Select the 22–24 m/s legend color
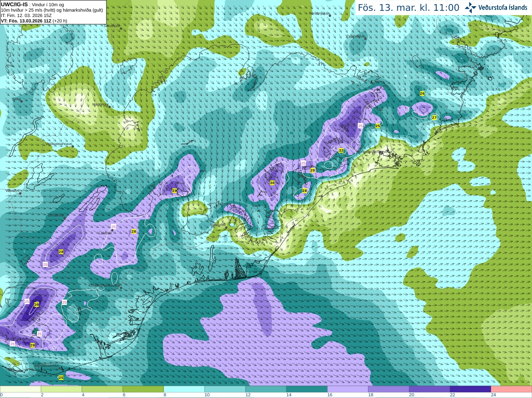Screen dimensions: 532x398 470,389
